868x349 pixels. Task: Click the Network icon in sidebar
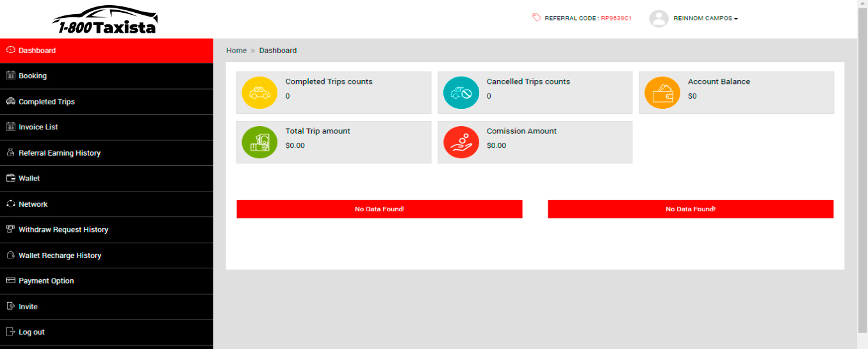pos(10,204)
